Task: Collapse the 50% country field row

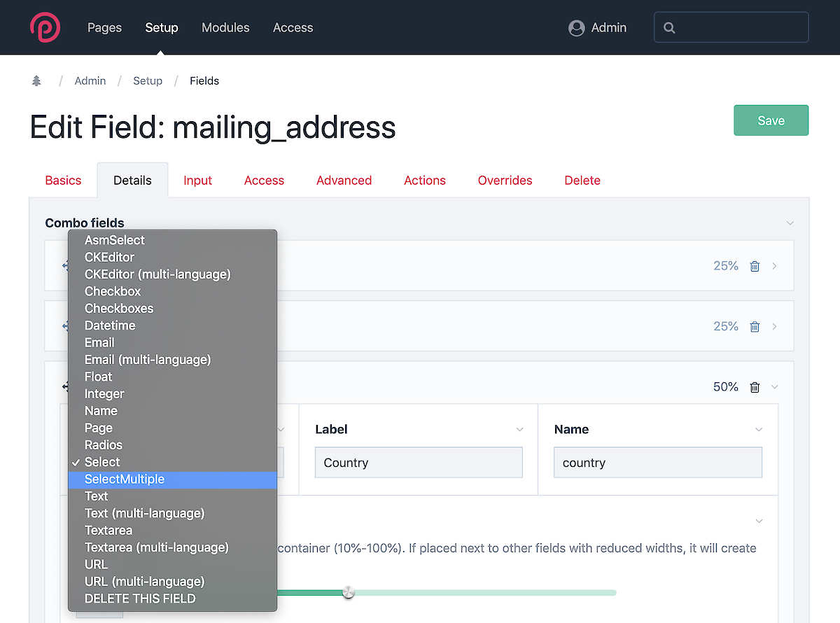Action: point(774,387)
